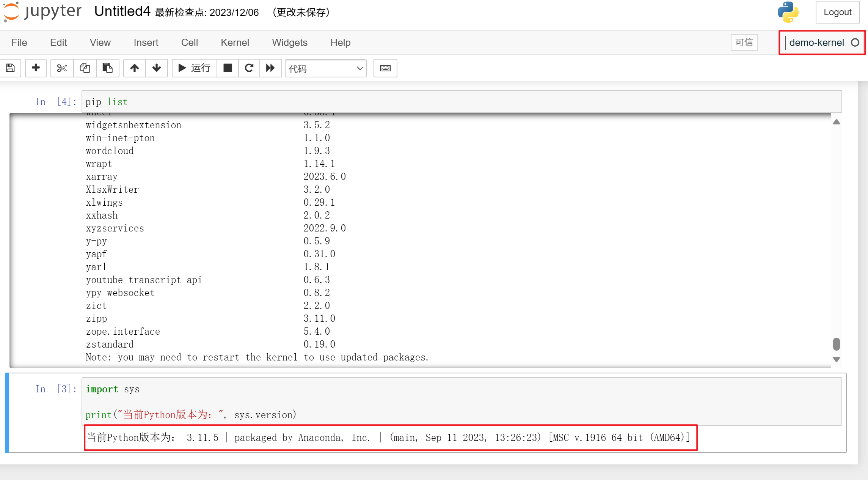Open cell type dropdown showing 代码
The width and height of the screenshot is (868, 480).
(x=326, y=68)
